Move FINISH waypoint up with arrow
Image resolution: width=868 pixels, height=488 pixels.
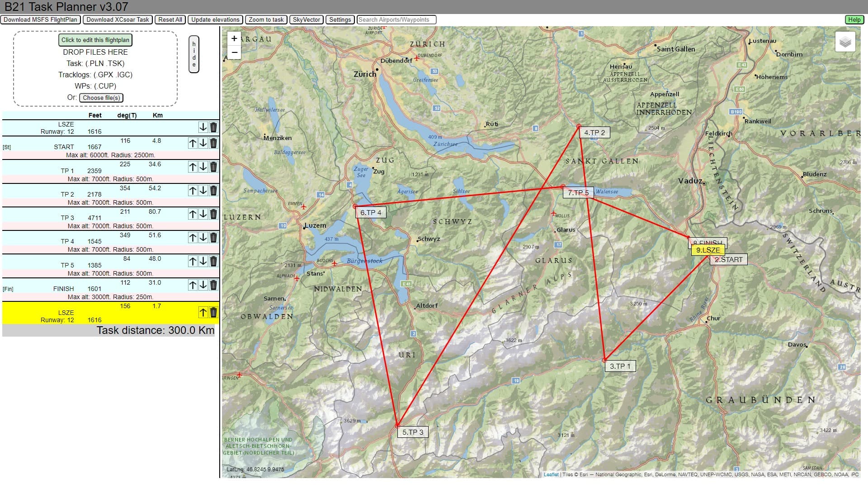[193, 285]
